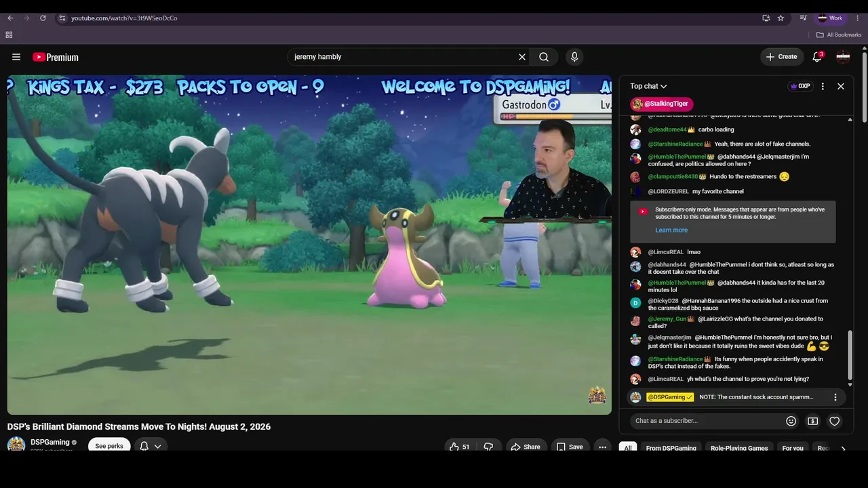Send a heart reaction in chat
The height and width of the screenshot is (488, 868).
coord(835,421)
